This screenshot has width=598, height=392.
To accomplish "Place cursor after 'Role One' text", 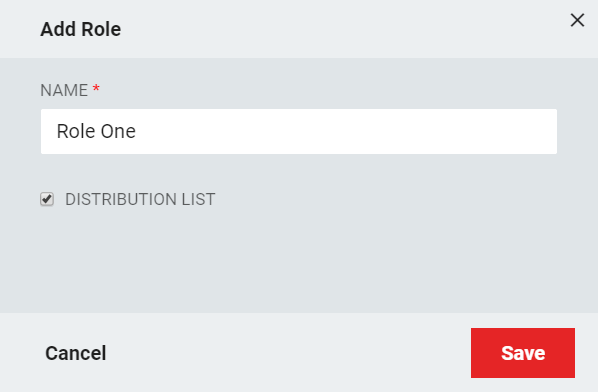I will pos(137,132).
